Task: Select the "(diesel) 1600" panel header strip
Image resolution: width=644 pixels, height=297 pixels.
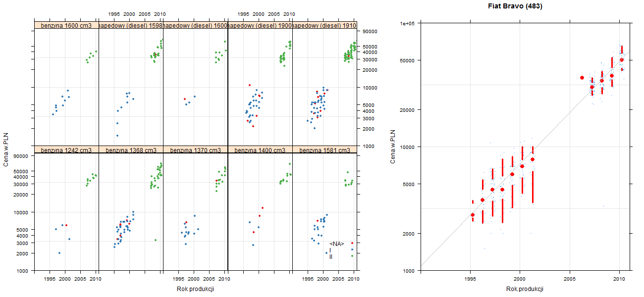Action: pos(195,25)
